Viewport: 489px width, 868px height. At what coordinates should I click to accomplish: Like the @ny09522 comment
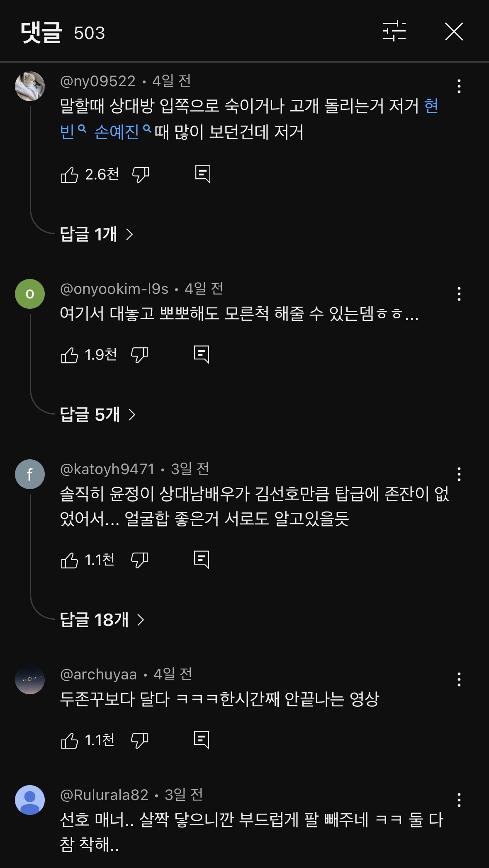pyautogui.click(x=70, y=175)
